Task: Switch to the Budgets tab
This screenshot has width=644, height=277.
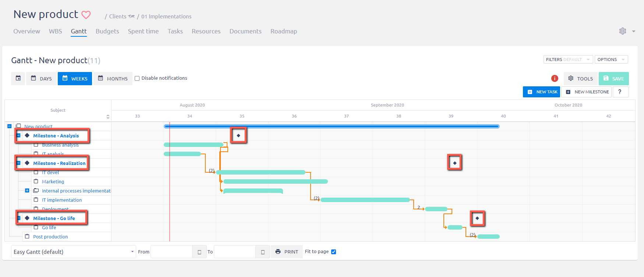Action: pos(107,31)
